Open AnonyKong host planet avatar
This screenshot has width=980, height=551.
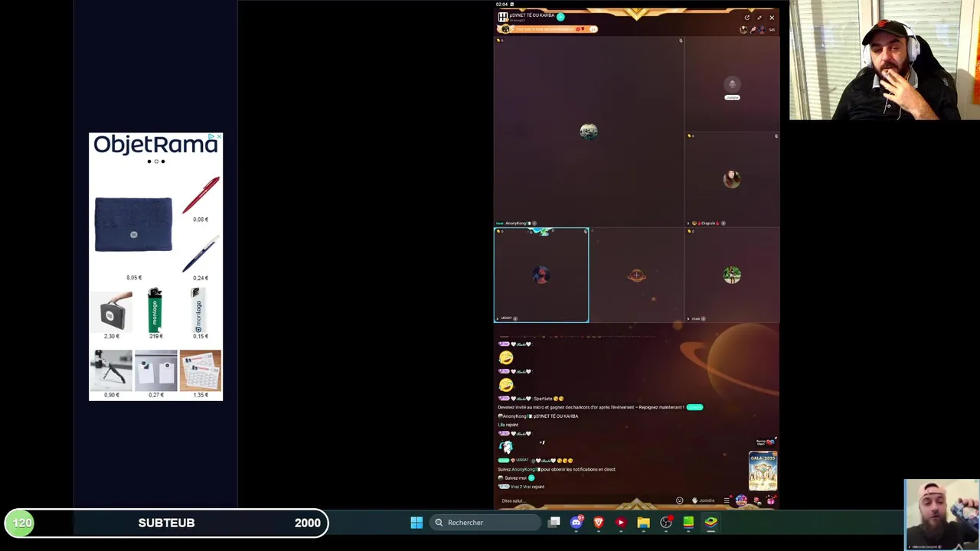588,132
